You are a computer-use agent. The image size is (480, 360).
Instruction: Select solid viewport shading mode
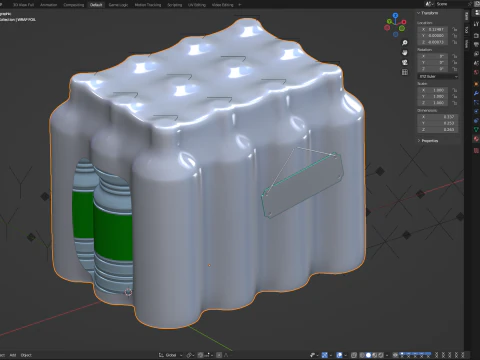(368, 355)
